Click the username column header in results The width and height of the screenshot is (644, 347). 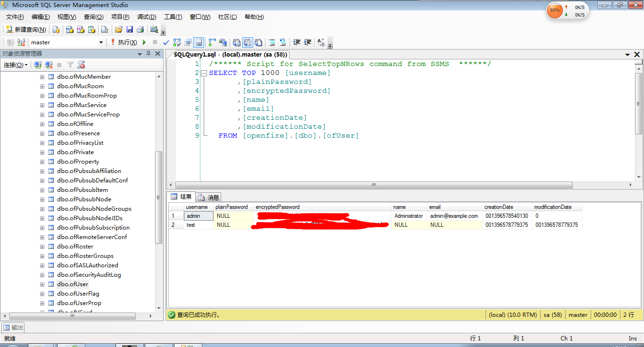[x=199, y=207]
